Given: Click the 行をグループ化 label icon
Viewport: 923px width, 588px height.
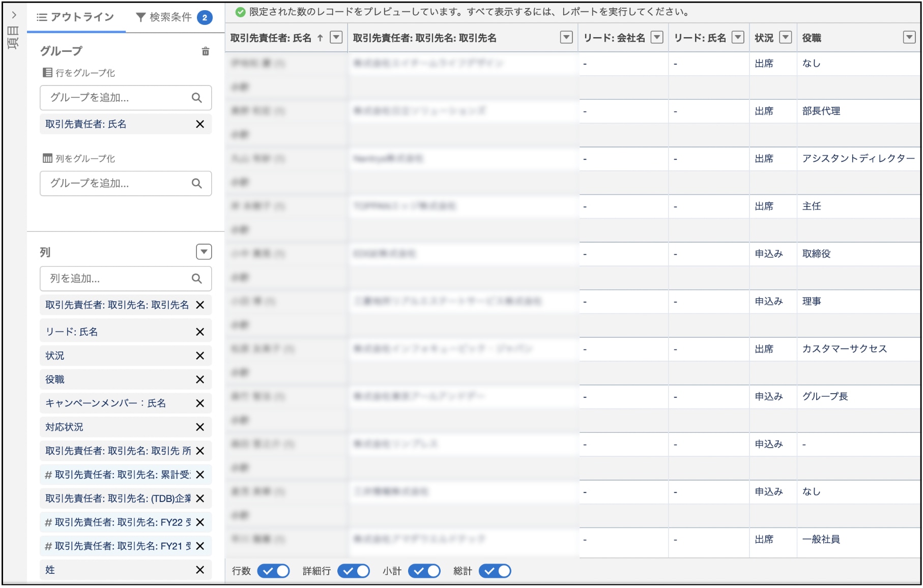Looking at the screenshot, I should [47, 73].
